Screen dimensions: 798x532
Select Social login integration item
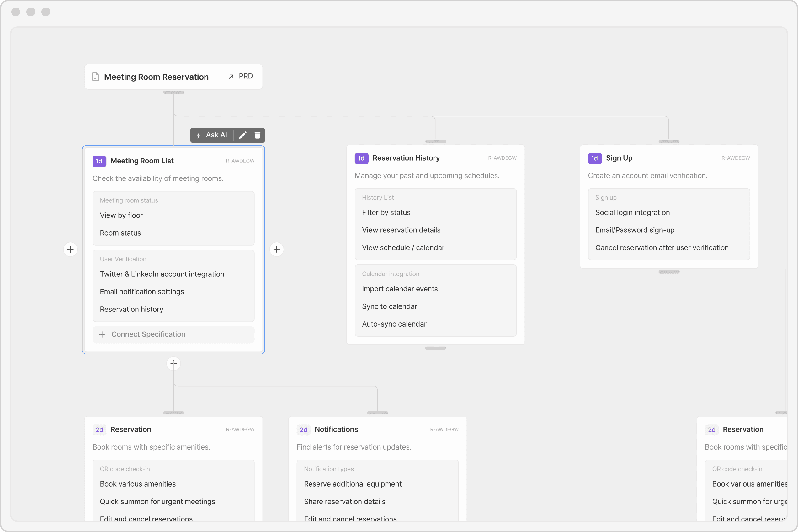[x=632, y=212]
